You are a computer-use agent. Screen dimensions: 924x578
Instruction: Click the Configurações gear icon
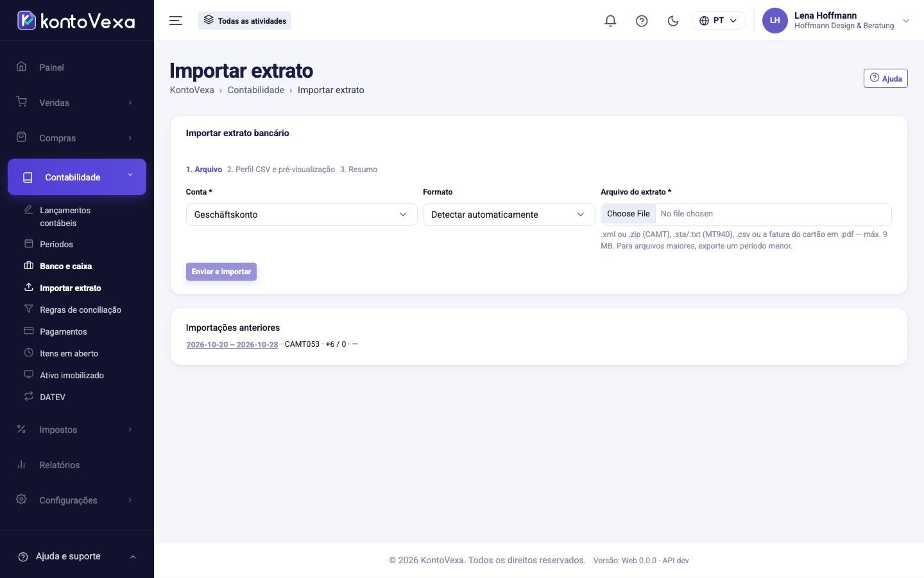point(22,500)
